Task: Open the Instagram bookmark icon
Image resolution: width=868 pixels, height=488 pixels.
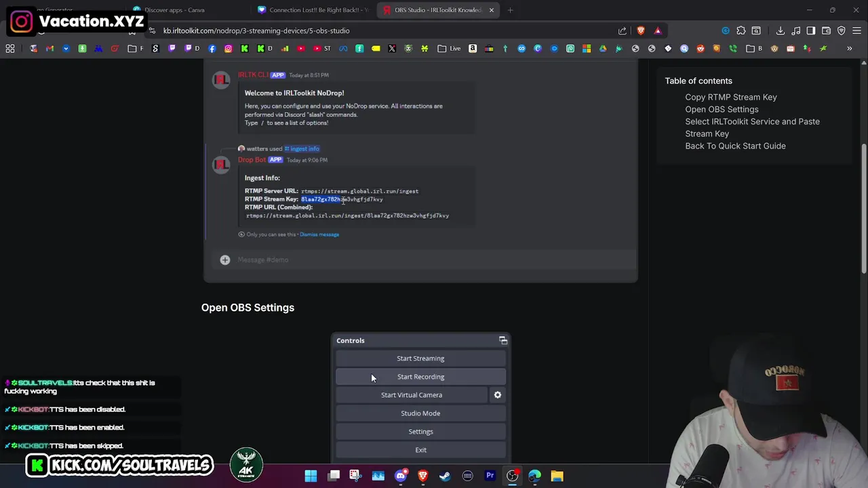Action: coord(229,49)
